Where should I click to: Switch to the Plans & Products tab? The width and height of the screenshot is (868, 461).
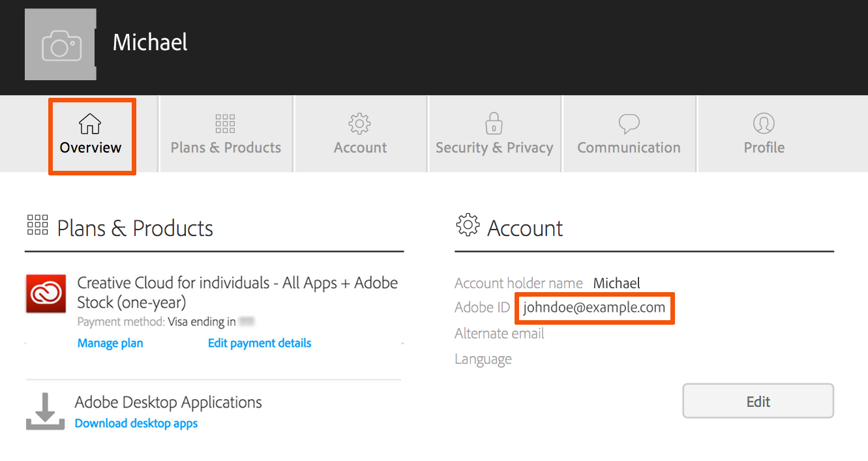coord(225,134)
